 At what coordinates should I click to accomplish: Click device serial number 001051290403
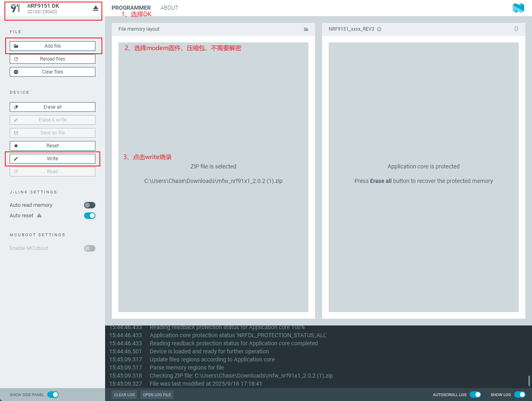[x=42, y=12]
